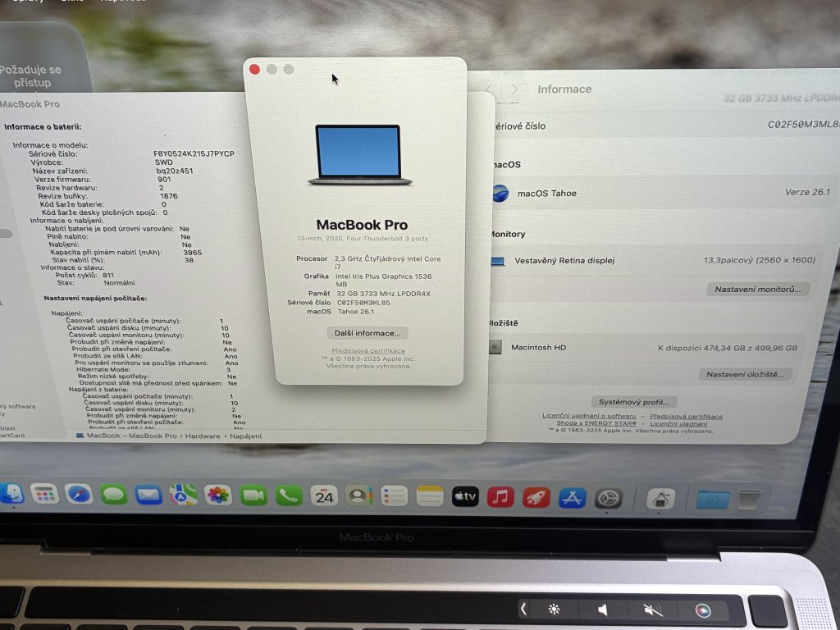Launch Apple TV from the Dock
Viewport: 840px width, 630px height.
465,497
